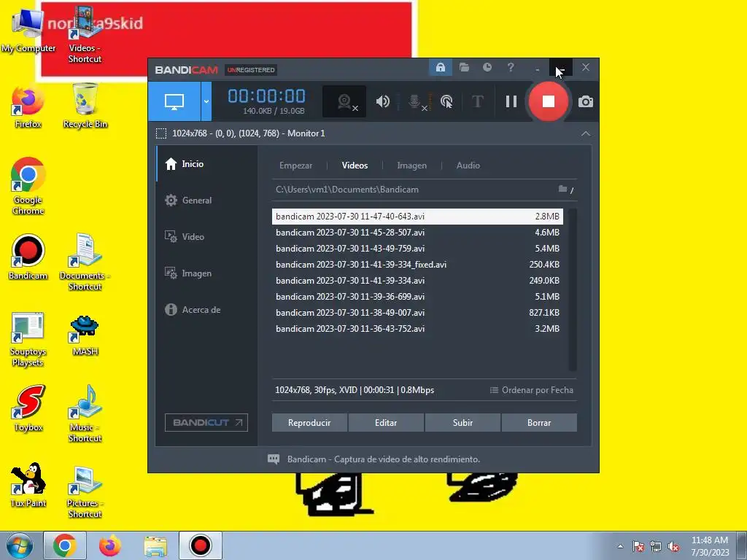Open Google Chrome desktop shortcut
Viewport: 747px width, 560px height.
pyautogui.click(x=28, y=186)
